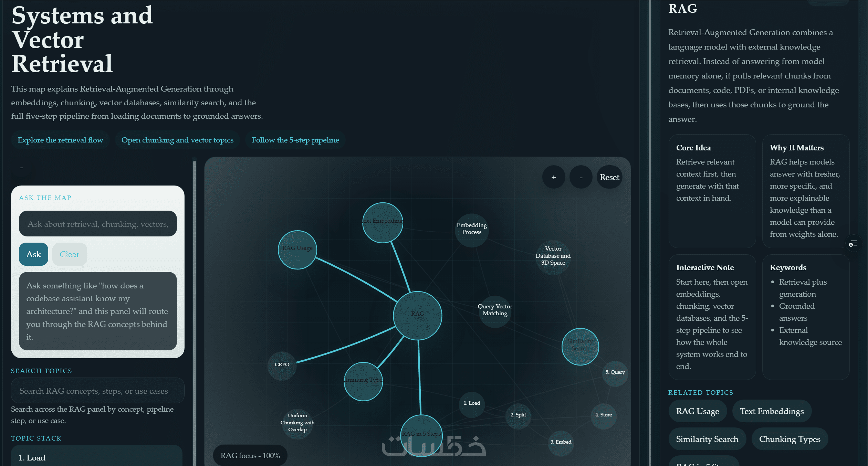Image resolution: width=868 pixels, height=466 pixels.
Task: Select the GRPO node
Action: point(282,366)
